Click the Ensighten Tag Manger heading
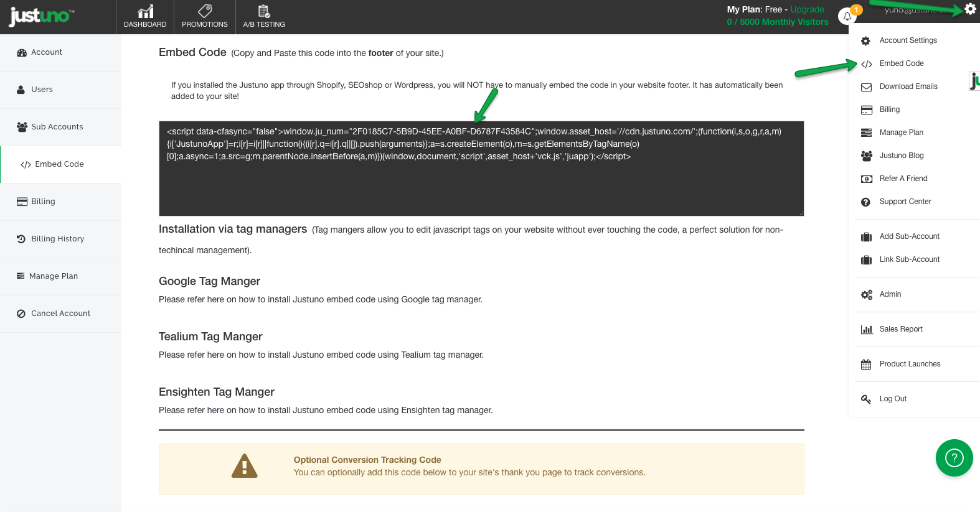The height and width of the screenshot is (512, 980). [x=217, y=392]
